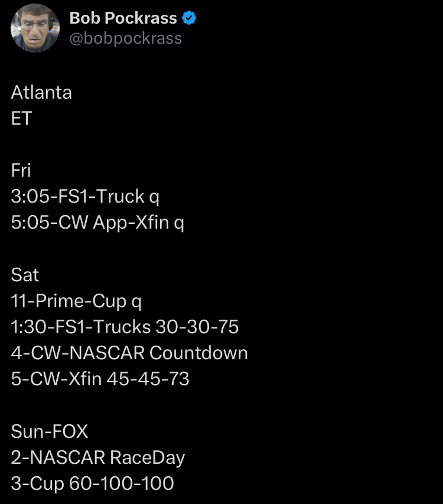The width and height of the screenshot is (443, 504).
Task: Click the '5-CW-Xfin' text
Action: 56,379
